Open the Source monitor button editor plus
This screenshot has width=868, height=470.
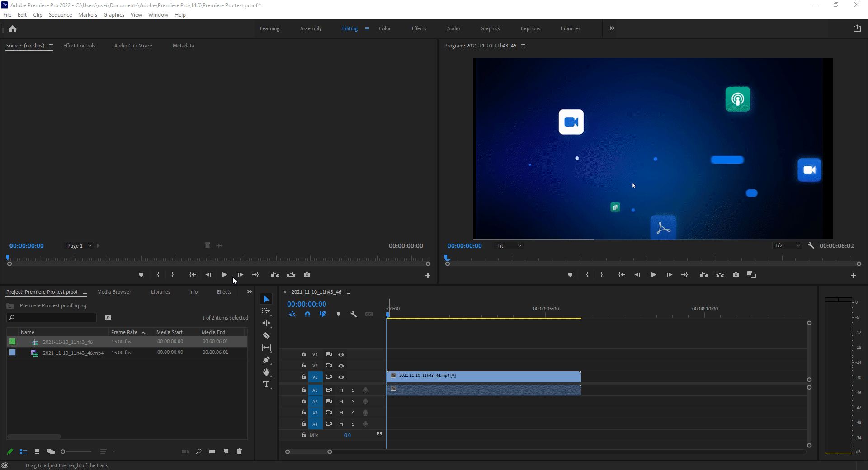[428, 275]
